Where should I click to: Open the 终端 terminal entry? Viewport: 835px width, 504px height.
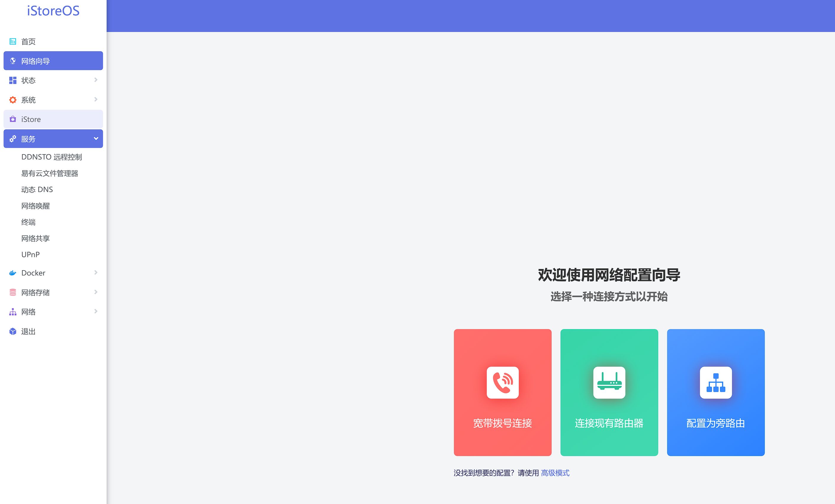click(x=28, y=222)
